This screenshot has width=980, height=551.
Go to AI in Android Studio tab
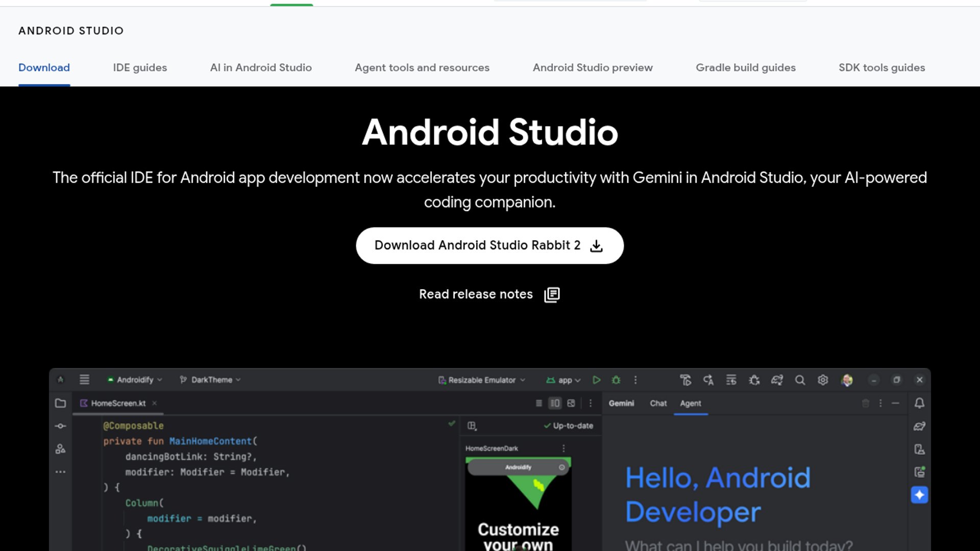pos(261,67)
